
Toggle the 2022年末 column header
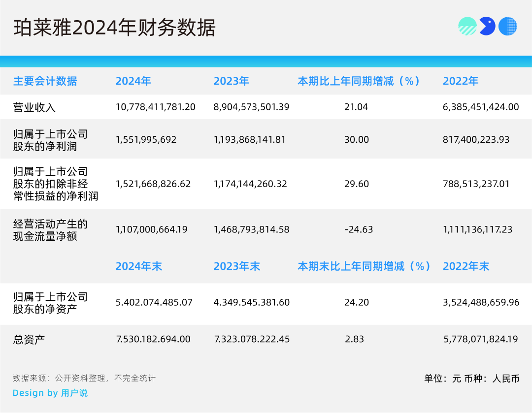pyautogui.click(x=466, y=266)
